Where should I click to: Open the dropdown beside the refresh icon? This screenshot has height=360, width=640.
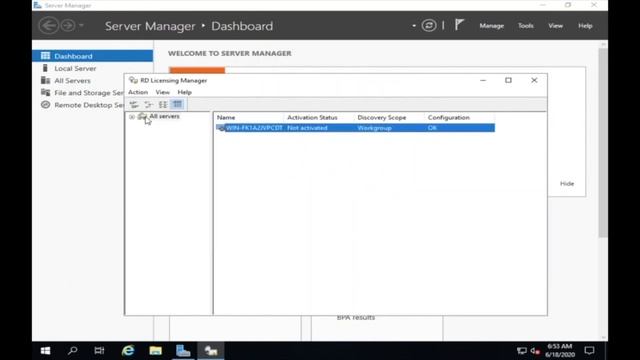(414, 26)
